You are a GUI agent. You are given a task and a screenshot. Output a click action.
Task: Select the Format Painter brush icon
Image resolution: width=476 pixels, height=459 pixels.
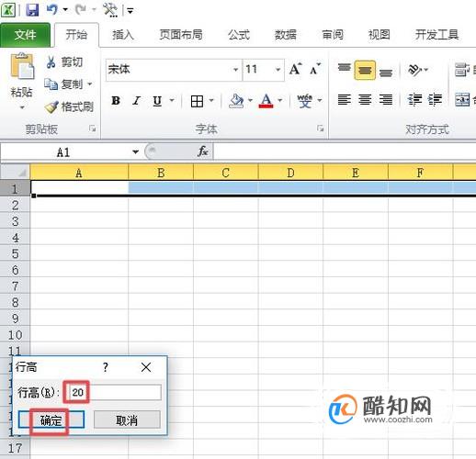[51, 106]
